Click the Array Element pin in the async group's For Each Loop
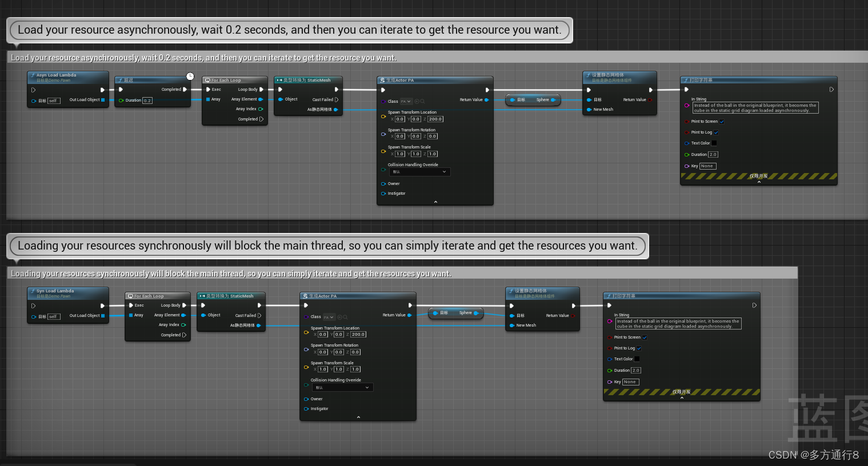This screenshot has width=868, height=466. coord(261,99)
